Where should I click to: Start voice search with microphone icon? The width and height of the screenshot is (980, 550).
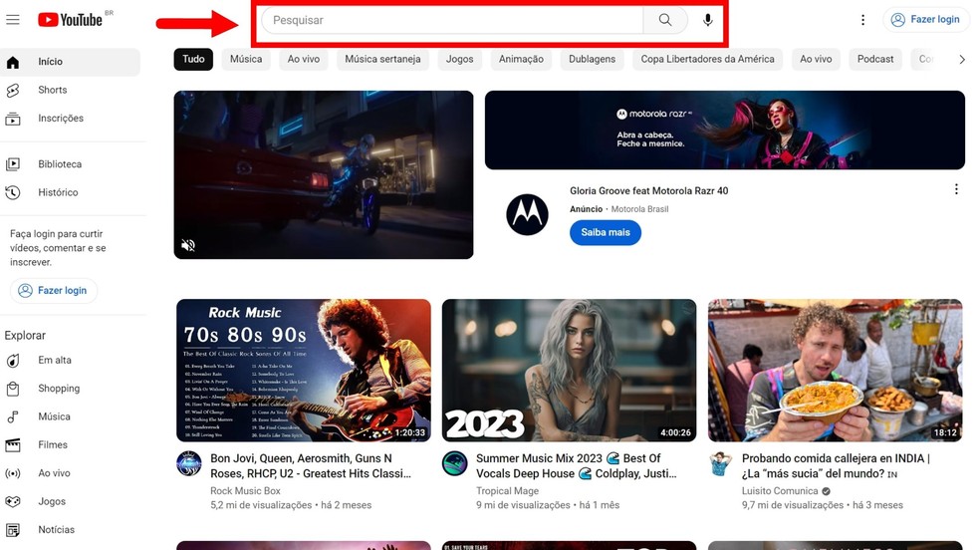[707, 20]
